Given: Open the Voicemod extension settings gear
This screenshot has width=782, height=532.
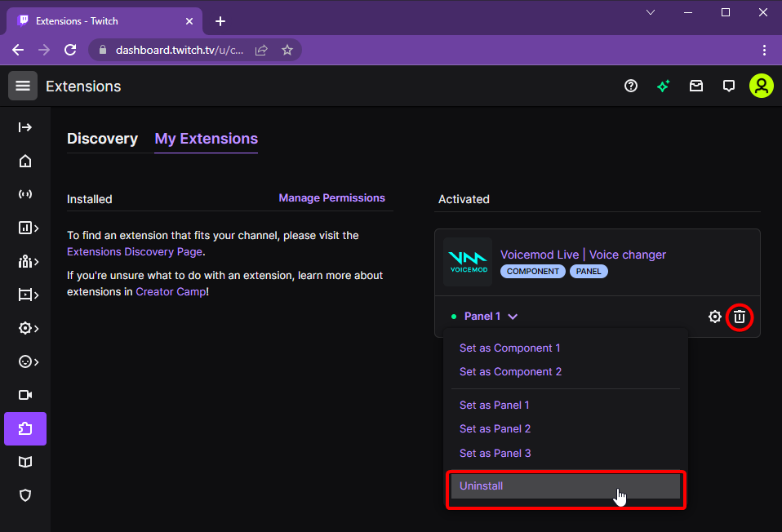Looking at the screenshot, I should (x=715, y=317).
